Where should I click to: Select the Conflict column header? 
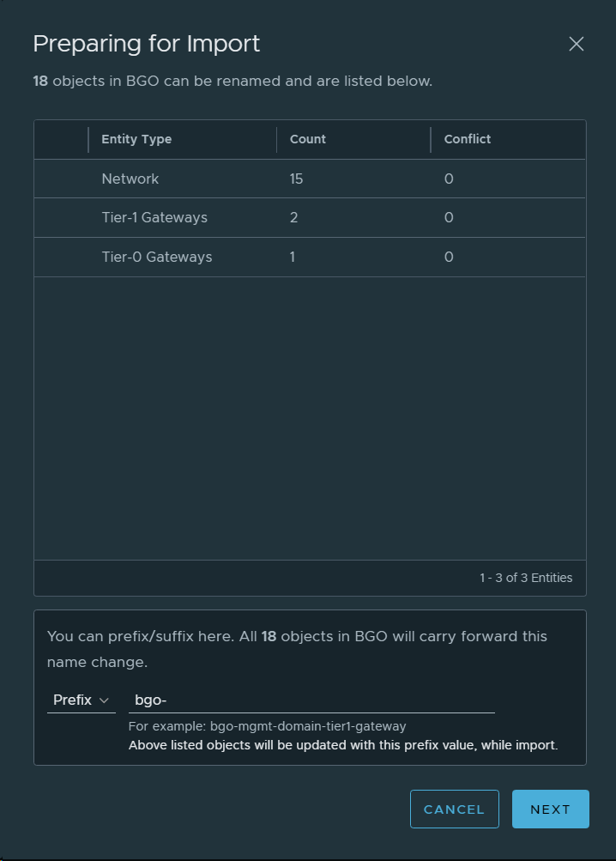click(468, 139)
